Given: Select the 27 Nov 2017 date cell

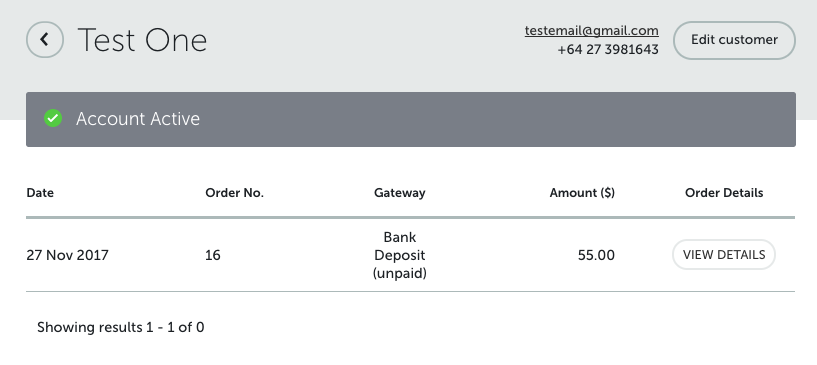Looking at the screenshot, I should point(67,255).
